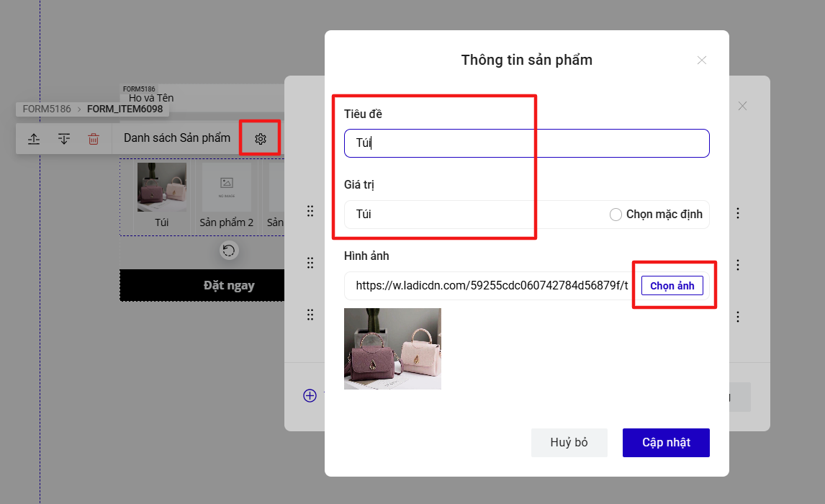
Task: Select FORM_ITEM6098 in the breadcrumb
Action: [125, 109]
